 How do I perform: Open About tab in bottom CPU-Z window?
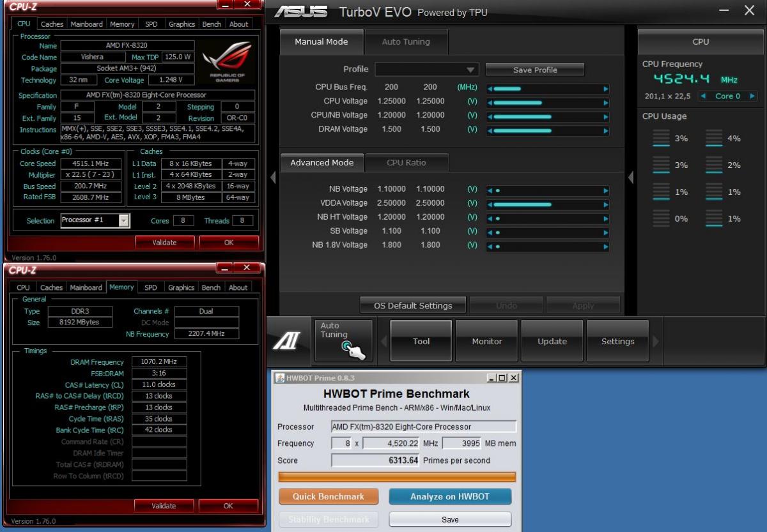[238, 287]
